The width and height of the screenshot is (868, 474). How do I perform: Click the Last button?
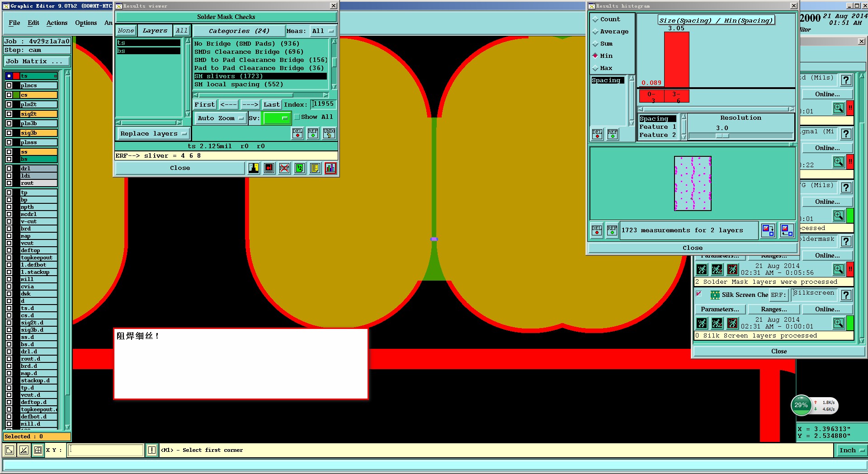[272, 105]
